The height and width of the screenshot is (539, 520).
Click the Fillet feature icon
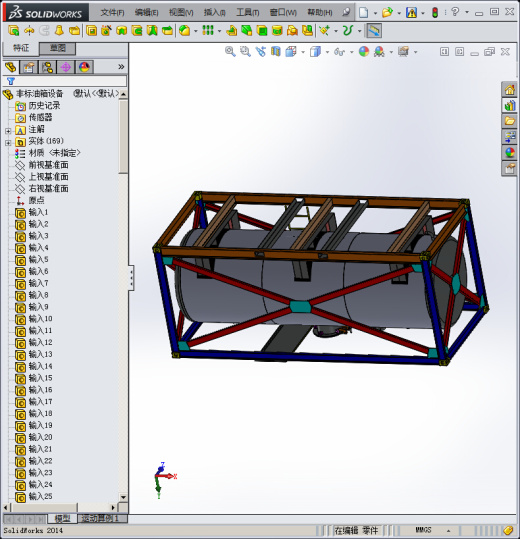point(184,31)
